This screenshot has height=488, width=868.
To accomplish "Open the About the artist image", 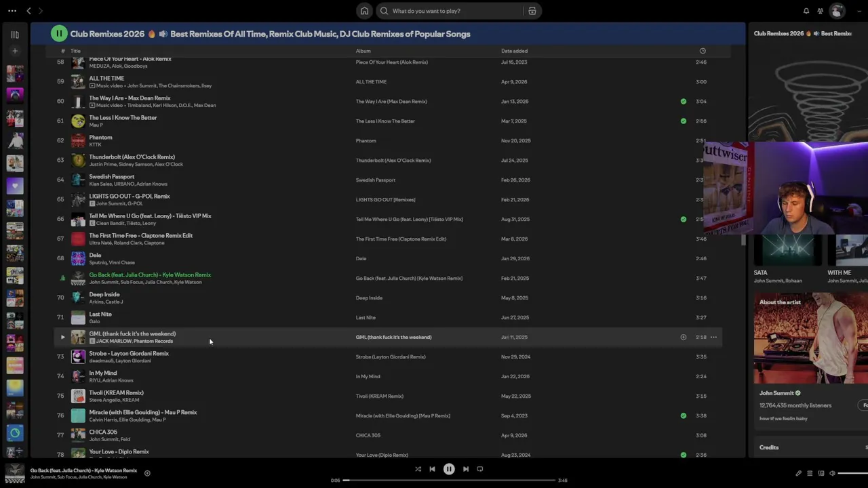I will click(x=811, y=338).
